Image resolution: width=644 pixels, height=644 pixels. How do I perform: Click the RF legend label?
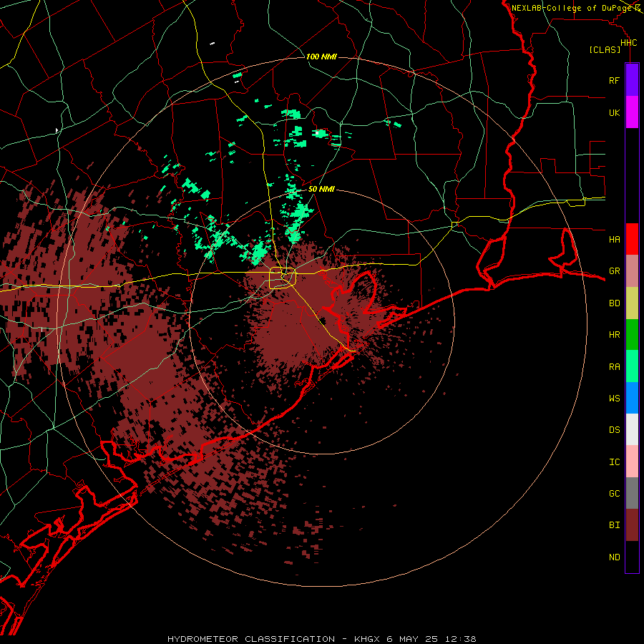614,80
